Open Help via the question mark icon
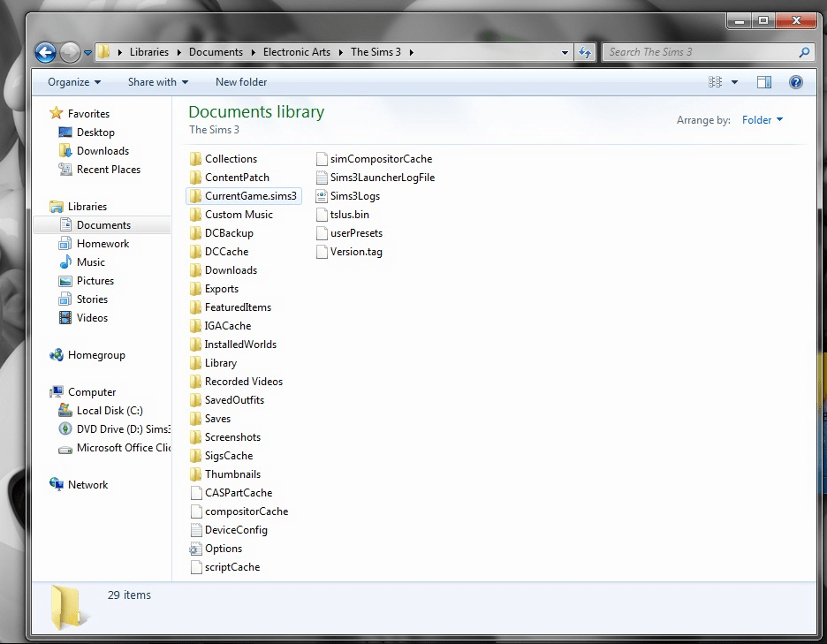827x644 pixels. coord(796,82)
